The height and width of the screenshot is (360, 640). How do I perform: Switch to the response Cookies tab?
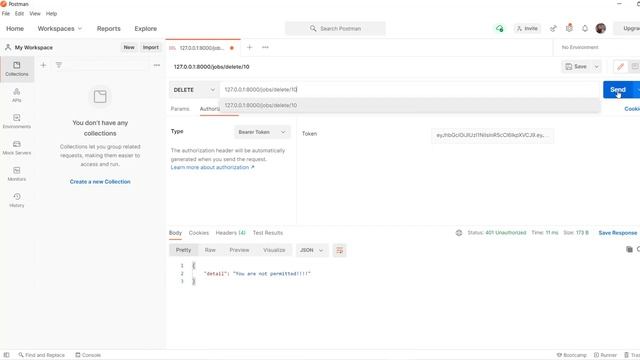(x=199, y=233)
